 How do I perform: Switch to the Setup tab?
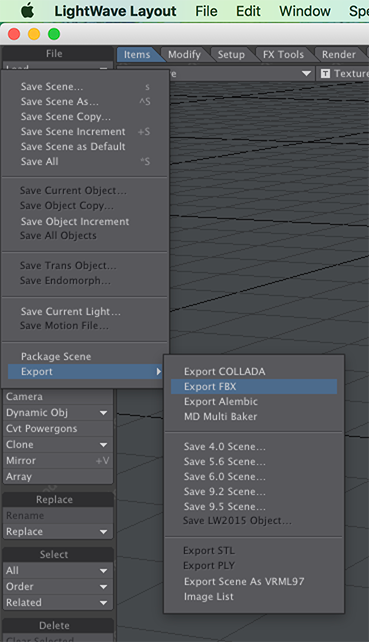point(231,54)
